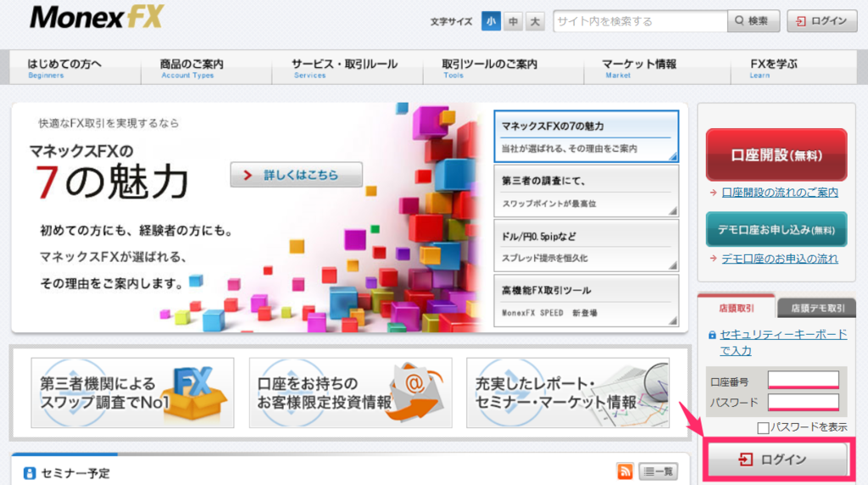Open the デモ口座のお申込の流れ link
868x485 pixels.
point(780,259)
